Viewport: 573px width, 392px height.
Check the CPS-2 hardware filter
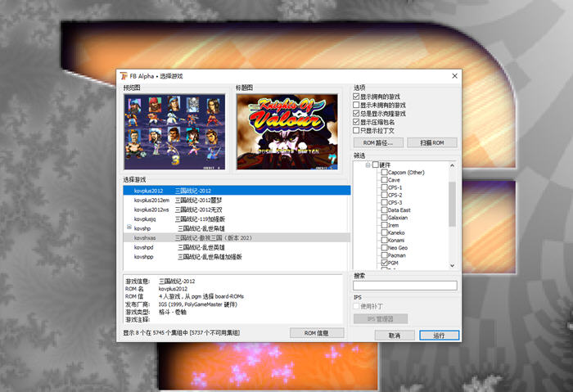384,195
